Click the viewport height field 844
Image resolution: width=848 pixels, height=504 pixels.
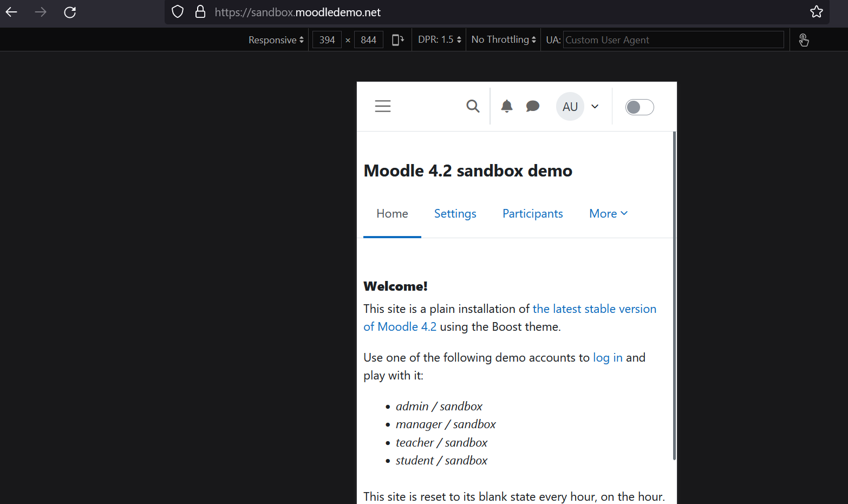(369, 40)
